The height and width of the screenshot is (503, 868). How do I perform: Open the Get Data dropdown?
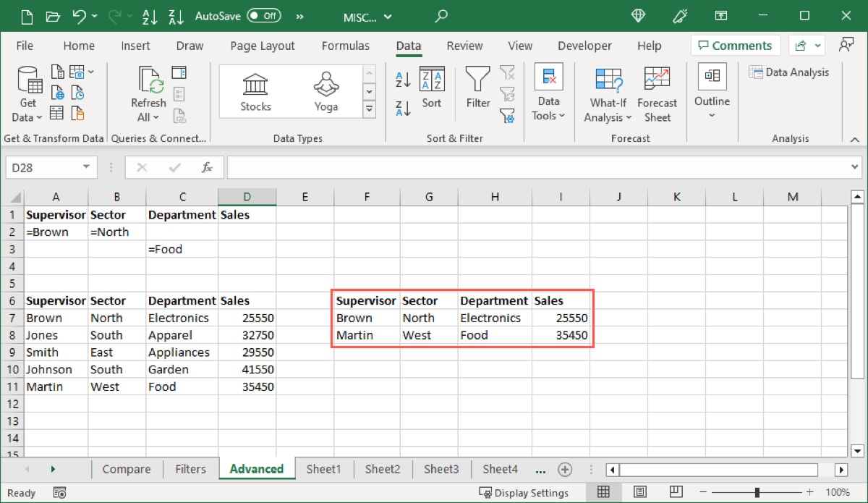[27, 94]
